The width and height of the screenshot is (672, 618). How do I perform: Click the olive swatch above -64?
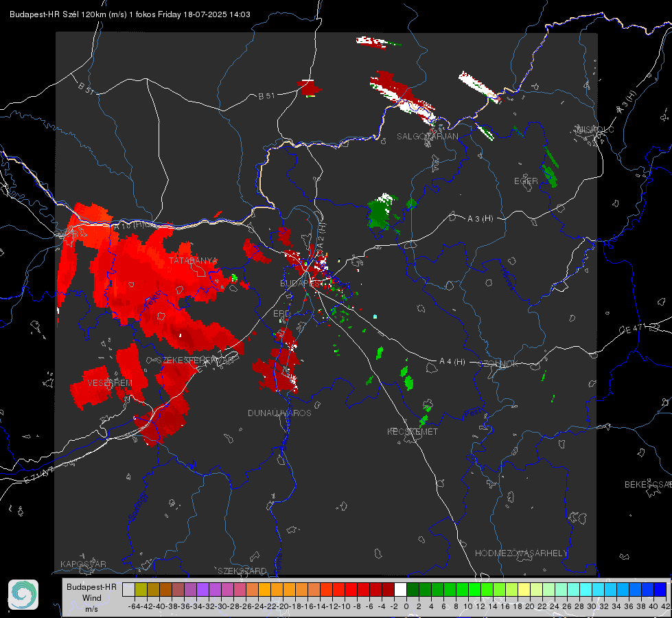click(x=141, y=590)
